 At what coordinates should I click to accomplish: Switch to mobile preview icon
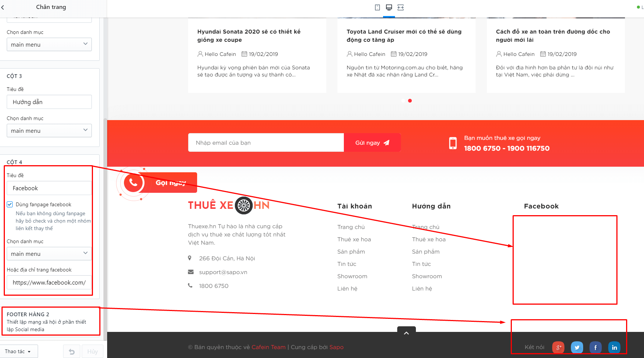377,7
